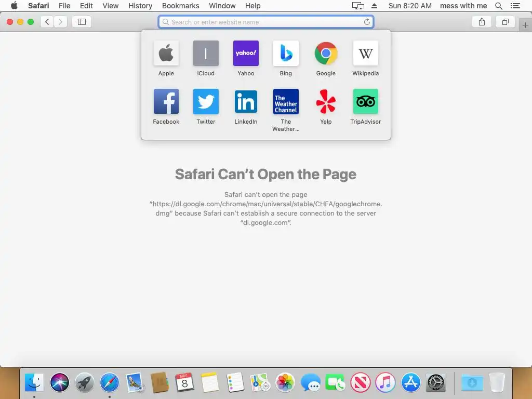Open Spotlight search in menu bar

click(499, 6)
